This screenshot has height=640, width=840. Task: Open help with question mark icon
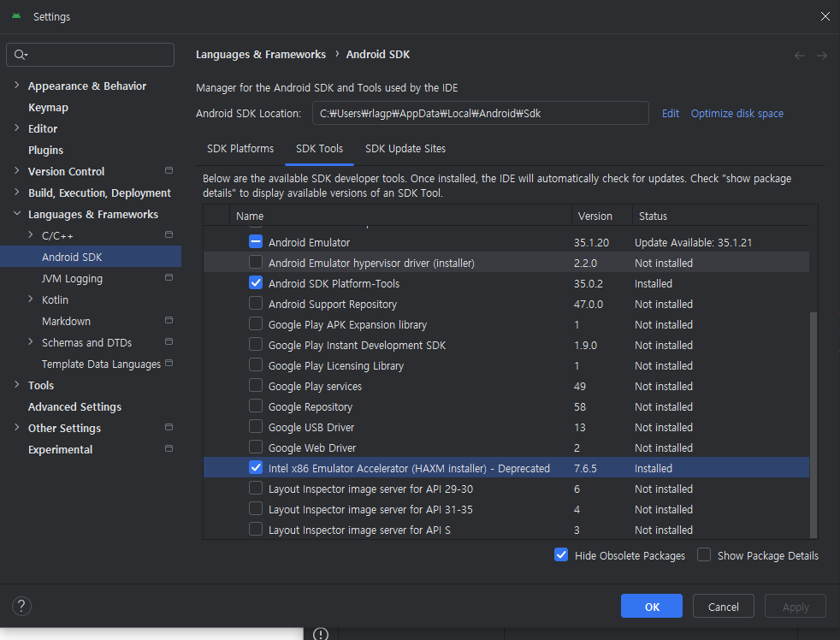pos(21,607)
